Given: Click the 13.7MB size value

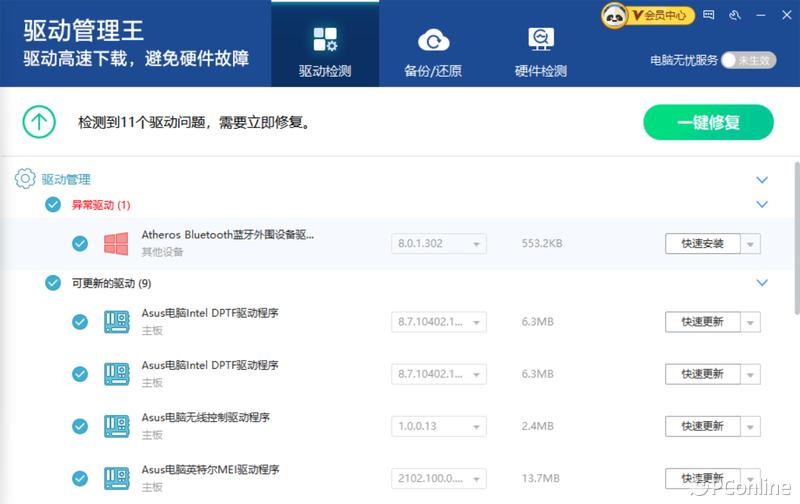Looking at the screenshot, I should (x=540, y=478).
